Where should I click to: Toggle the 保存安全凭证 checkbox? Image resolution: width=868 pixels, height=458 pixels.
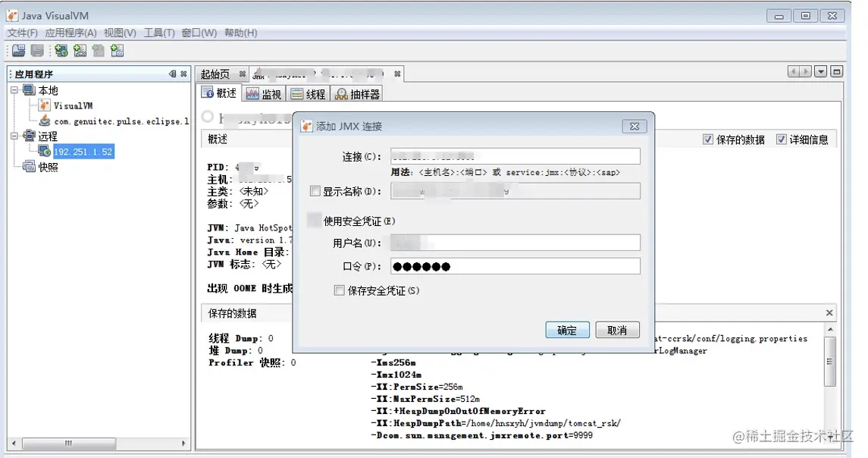coord(340,290)
